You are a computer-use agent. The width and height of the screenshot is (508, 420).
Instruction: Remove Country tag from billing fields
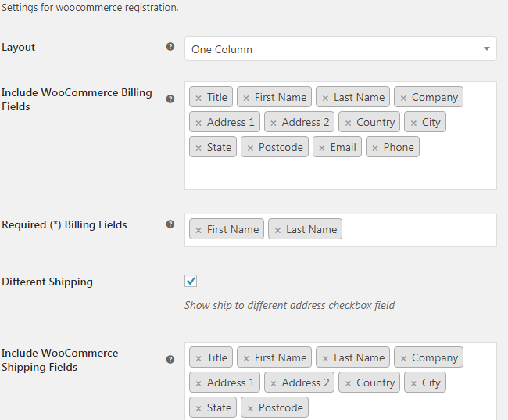(x=348, y=123)
